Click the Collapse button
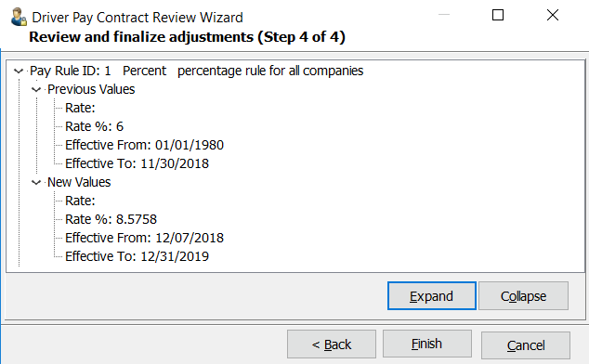Viewport: 589px width, 364px height. [x=523, y=296]
